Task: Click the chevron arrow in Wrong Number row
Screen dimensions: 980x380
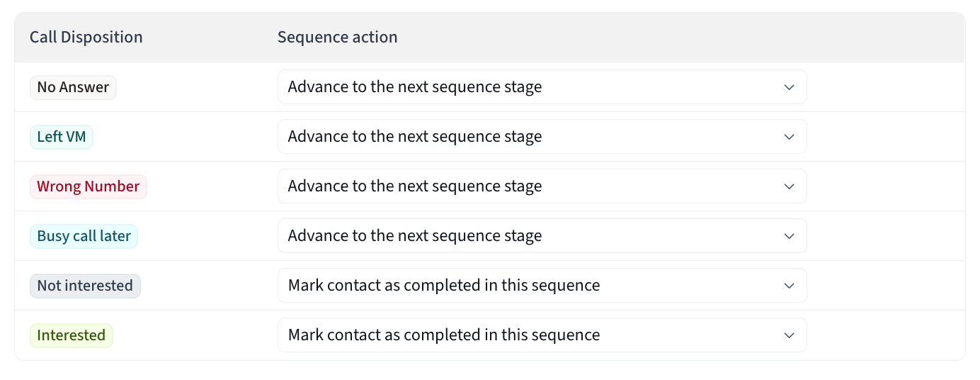Action: point(790,186)
